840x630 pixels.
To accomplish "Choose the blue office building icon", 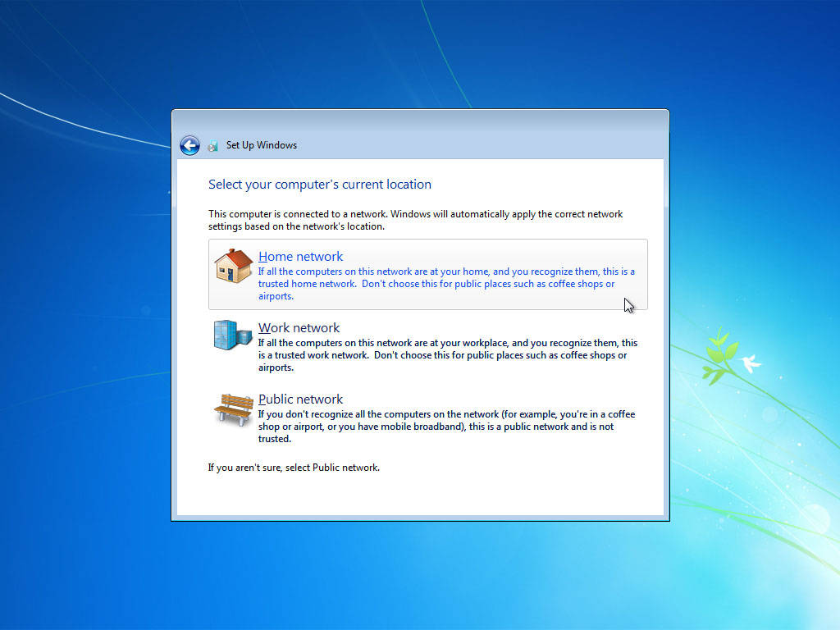I will pyautogui.click(x=232, y=335).
